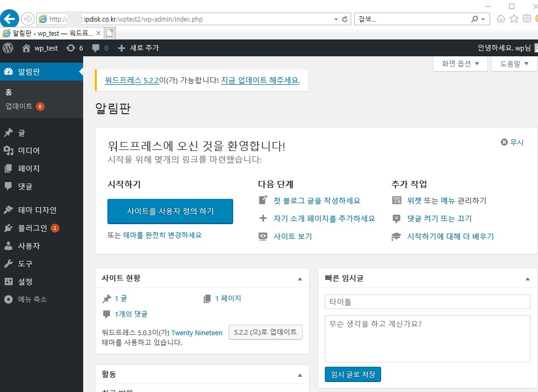Click the screen icon beside 사이트 보기

coord(263,236)
